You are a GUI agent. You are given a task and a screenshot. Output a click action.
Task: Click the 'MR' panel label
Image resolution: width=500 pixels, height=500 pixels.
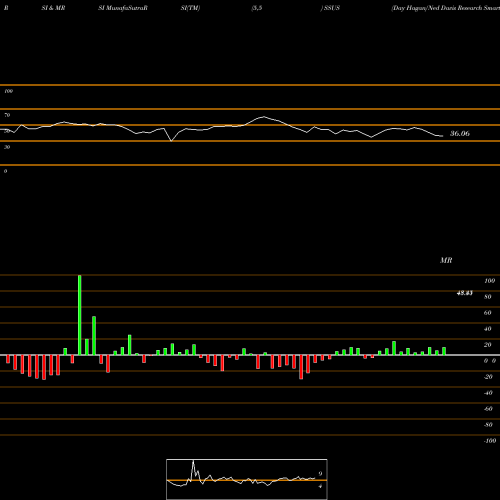[x=446, y=260]
